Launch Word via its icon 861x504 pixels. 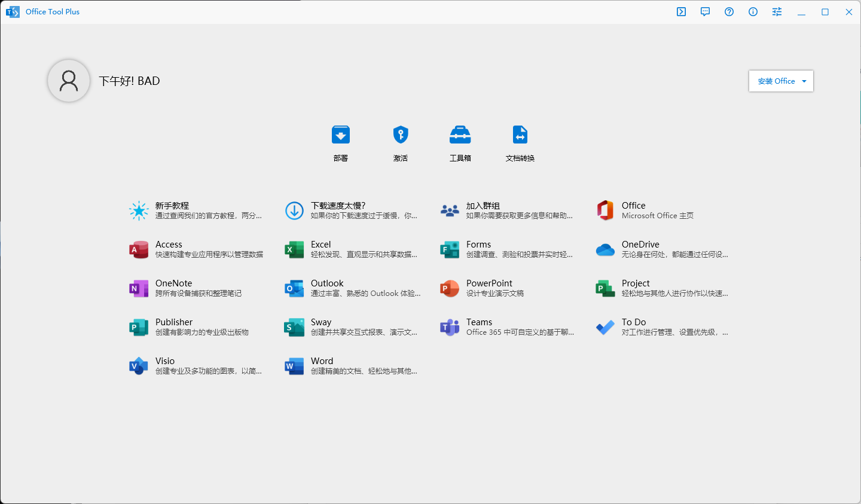[x=294, y=366]
